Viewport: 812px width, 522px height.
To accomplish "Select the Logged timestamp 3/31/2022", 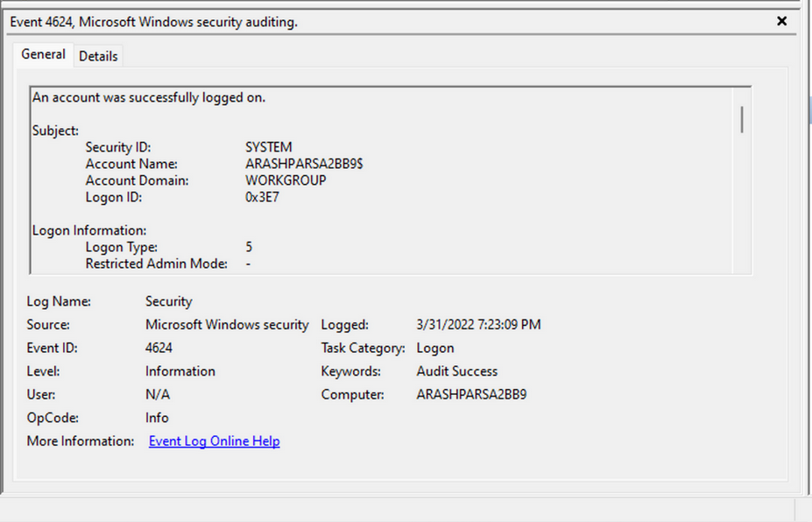I will [x=477, y=324].
